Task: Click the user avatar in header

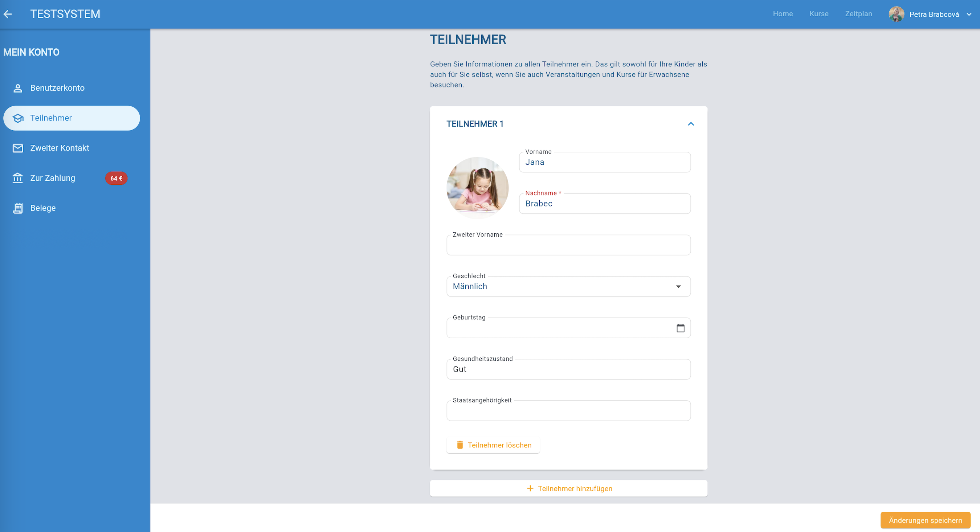Action: (x=896, y=14)
